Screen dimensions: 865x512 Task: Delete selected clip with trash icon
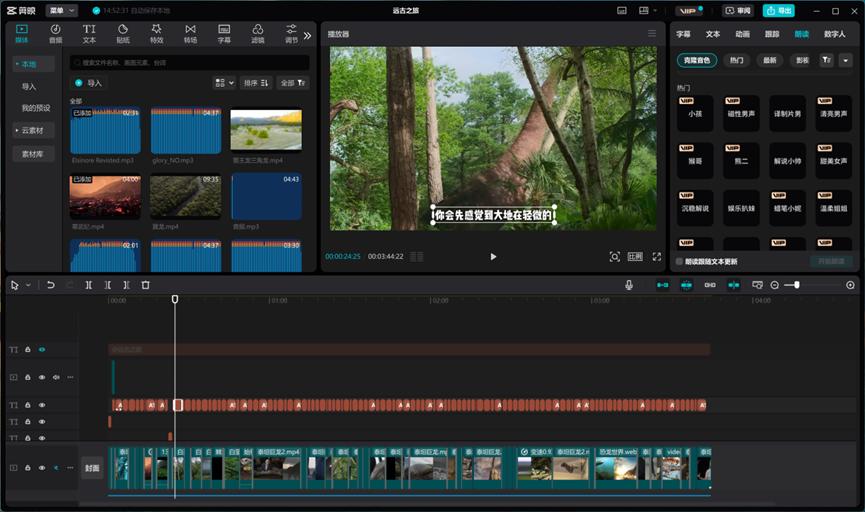145,285
